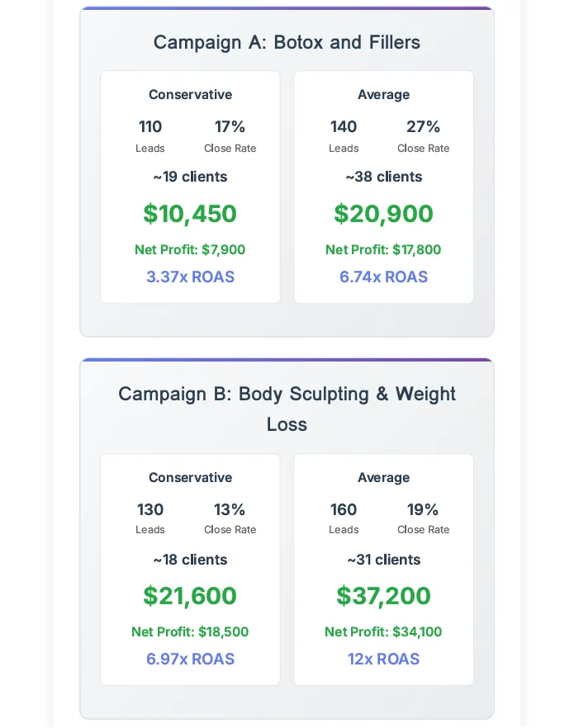Select the $10,450 revenue figure
The width and height of the screenshot is (579, 728).
(190, 214)
